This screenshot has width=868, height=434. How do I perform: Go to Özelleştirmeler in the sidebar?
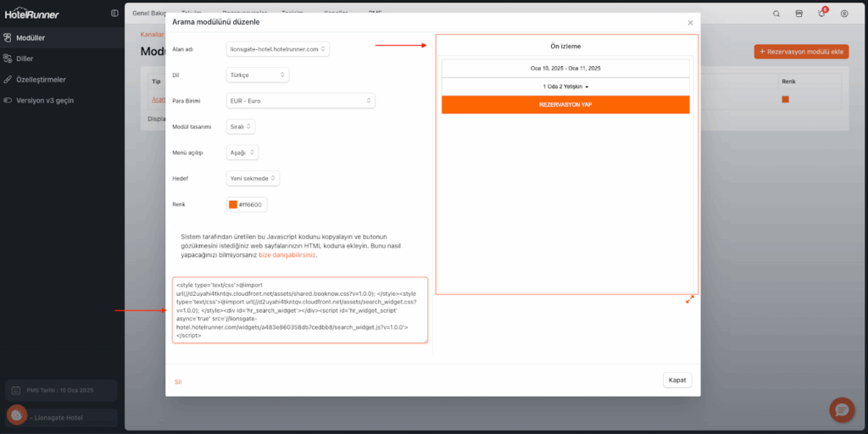coord(41,80)
